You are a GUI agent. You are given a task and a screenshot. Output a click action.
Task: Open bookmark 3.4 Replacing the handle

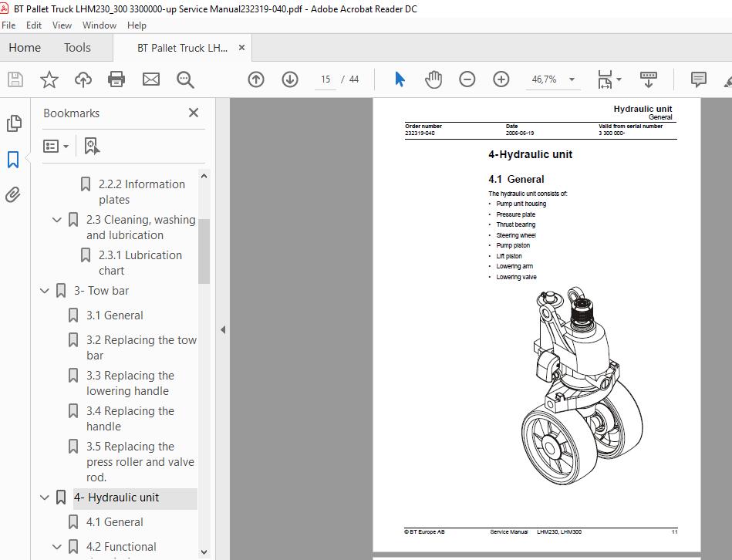[130, 419]
